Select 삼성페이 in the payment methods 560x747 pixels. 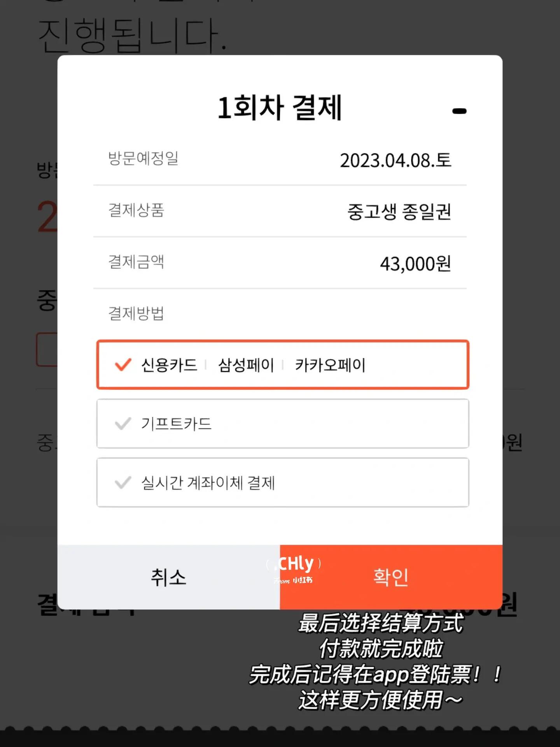[x=246, y=365]
